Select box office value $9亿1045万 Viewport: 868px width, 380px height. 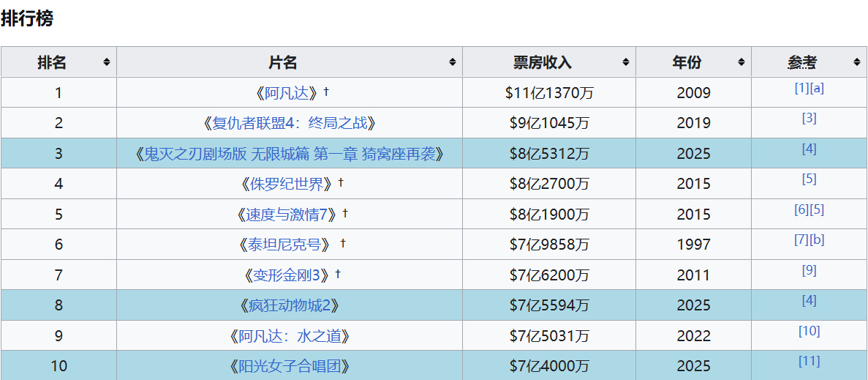(x=549, y=123)
